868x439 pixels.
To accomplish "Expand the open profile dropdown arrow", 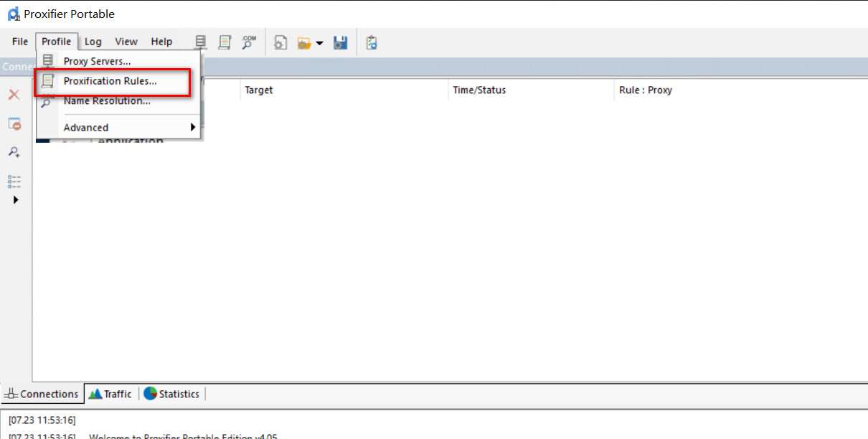I will click(319, 43).
